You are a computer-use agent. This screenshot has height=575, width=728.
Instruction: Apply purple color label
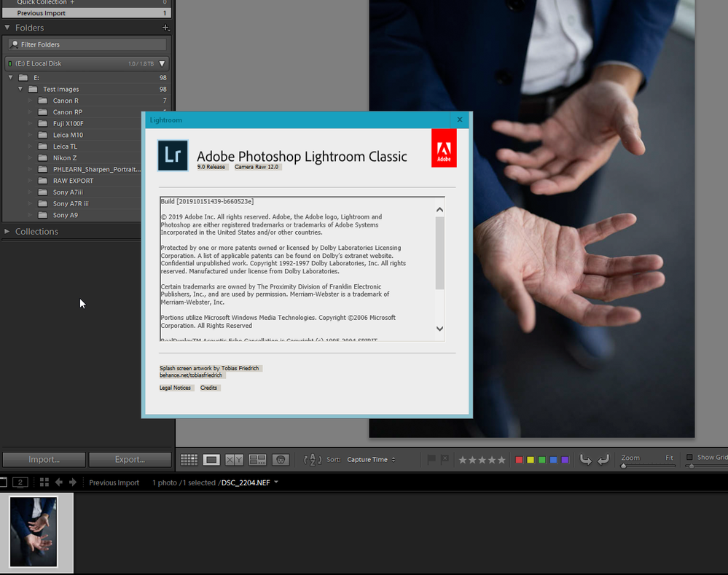(x=565, y=460)
